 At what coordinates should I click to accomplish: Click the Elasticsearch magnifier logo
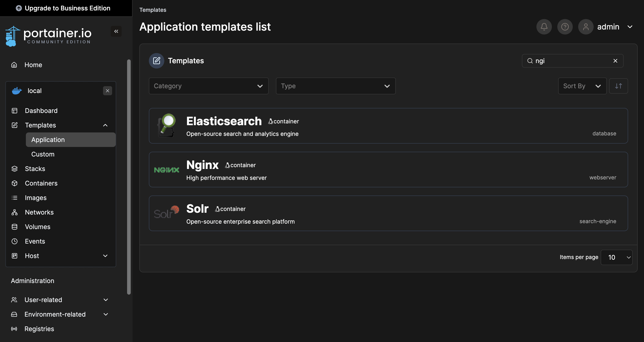[167, 125]
